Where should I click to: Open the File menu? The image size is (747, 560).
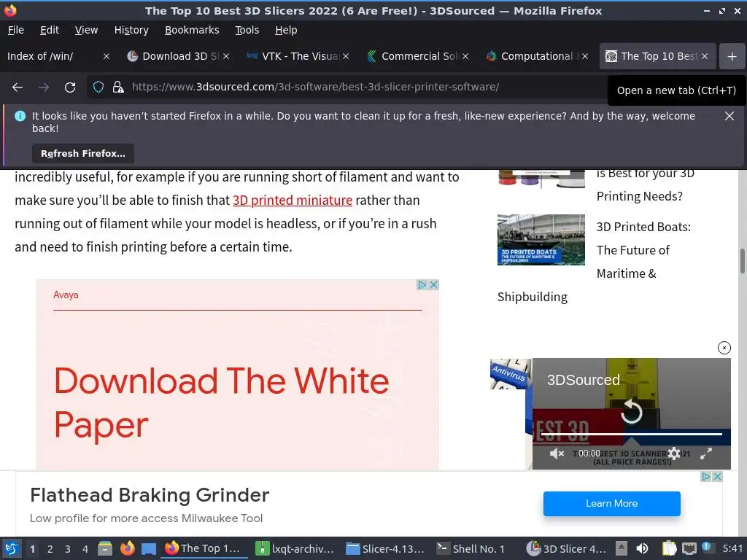click(x=16, y=30)
